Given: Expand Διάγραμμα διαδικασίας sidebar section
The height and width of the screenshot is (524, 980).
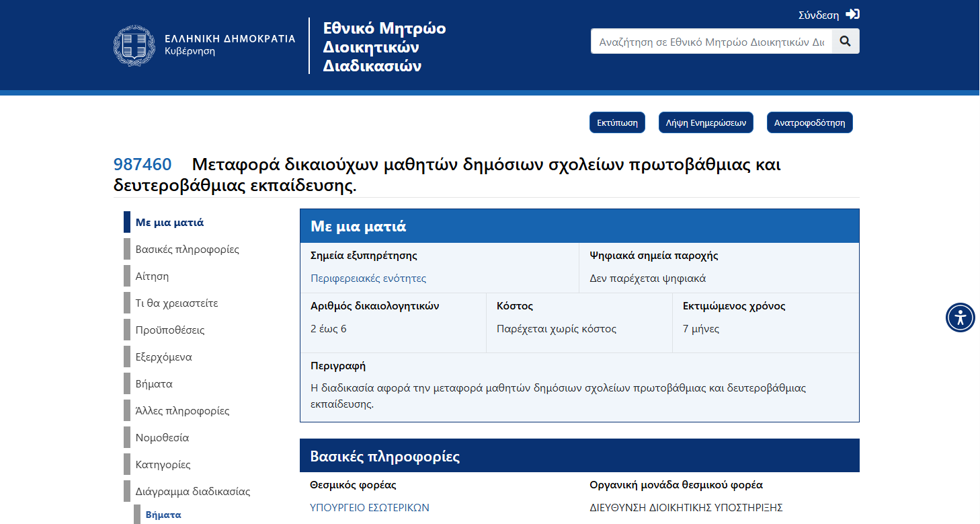Looking at the screenshot, I should (192, 492).
